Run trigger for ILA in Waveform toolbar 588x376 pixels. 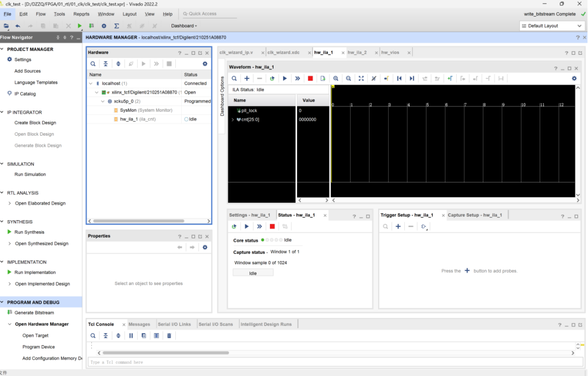285,79
